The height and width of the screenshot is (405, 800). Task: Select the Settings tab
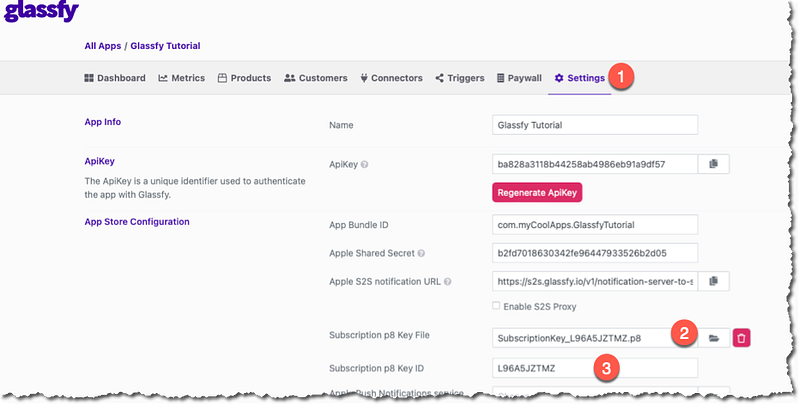coord(580,78)
